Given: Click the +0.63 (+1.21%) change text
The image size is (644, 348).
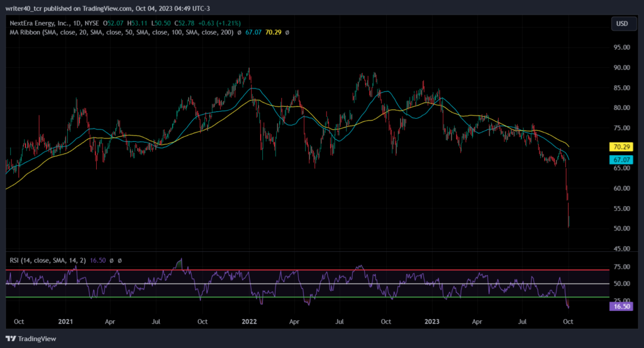Looking at the screenshot, I should [219, 23].
